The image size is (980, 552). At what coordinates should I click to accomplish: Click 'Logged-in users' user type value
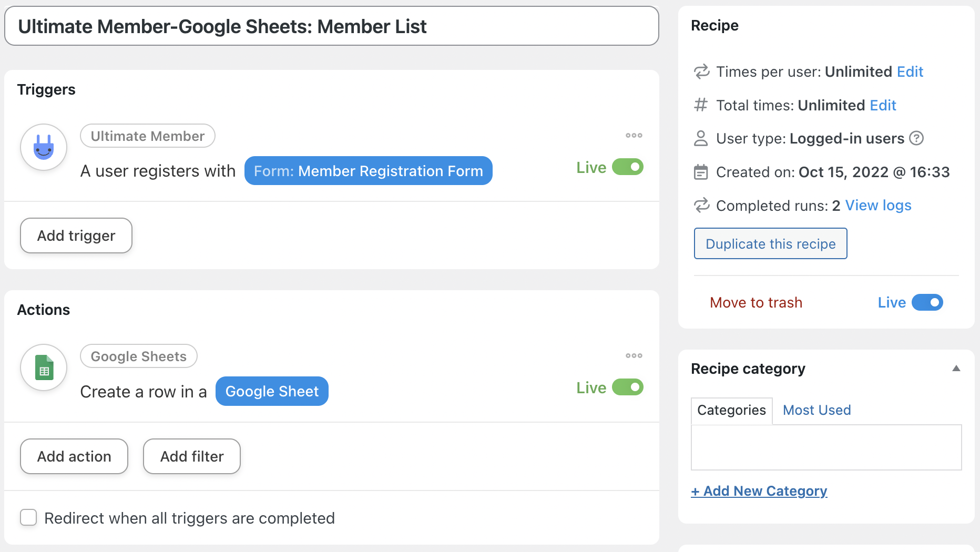[847, 138]
